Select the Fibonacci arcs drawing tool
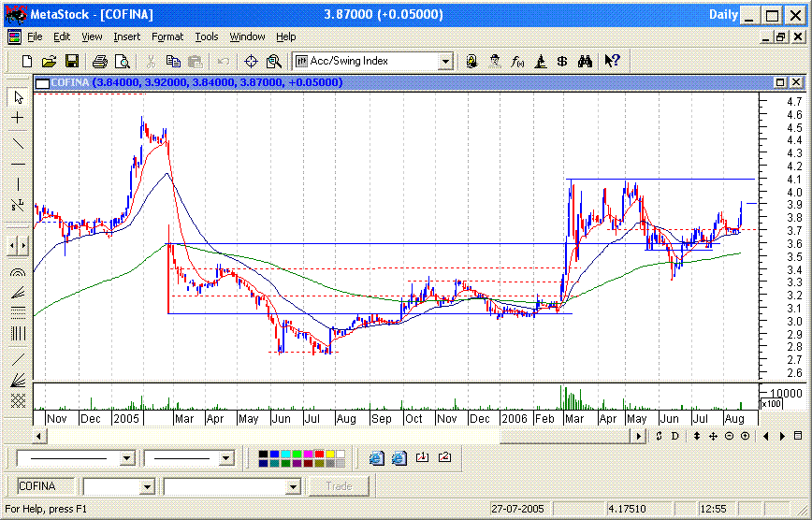812x520 pixels. pos(17,273)
